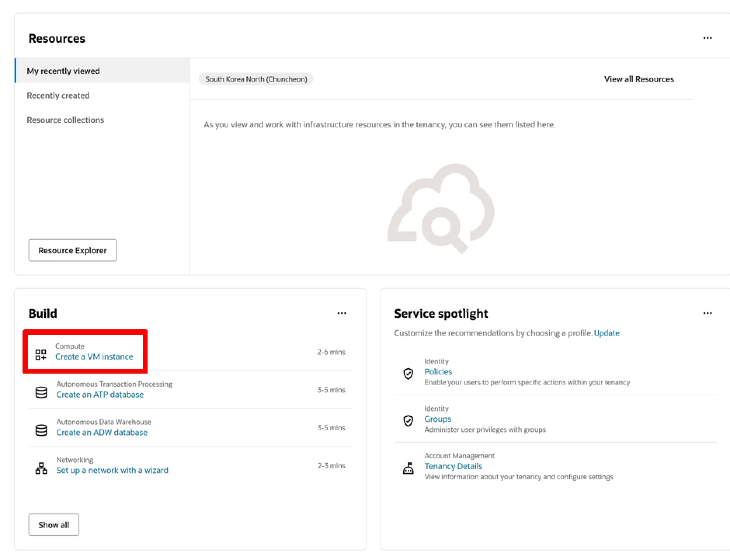This screenshot has width=730, height=560.
Task: Click the Service spotlight heading
Action: pos(441,313)
